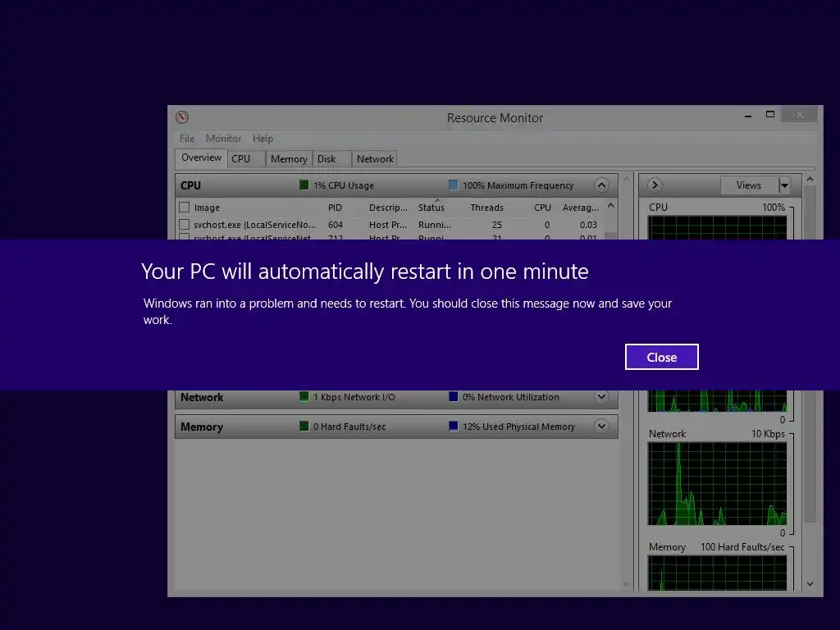
Task: Switch to the Network tab
Action: click(374, 158)
